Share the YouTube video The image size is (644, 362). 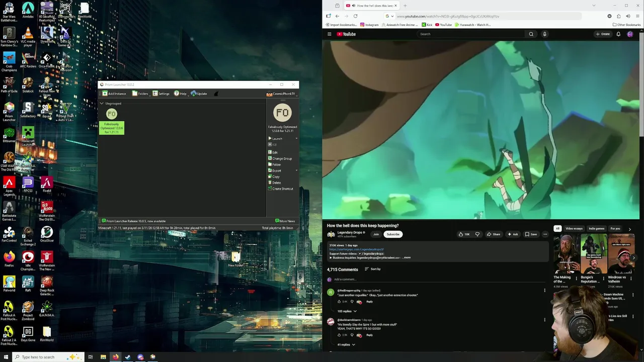(x=494, y=234)
